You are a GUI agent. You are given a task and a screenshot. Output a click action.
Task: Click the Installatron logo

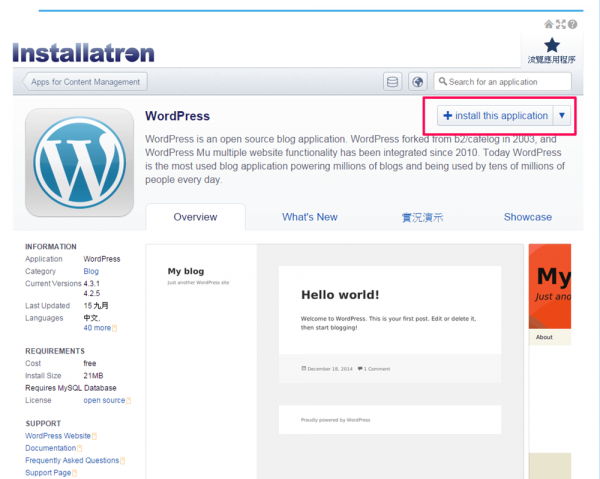point(83,52)
